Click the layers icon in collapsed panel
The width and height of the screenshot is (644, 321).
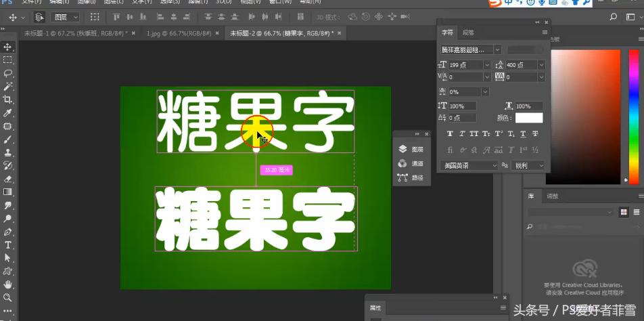(x=402, y=149)
